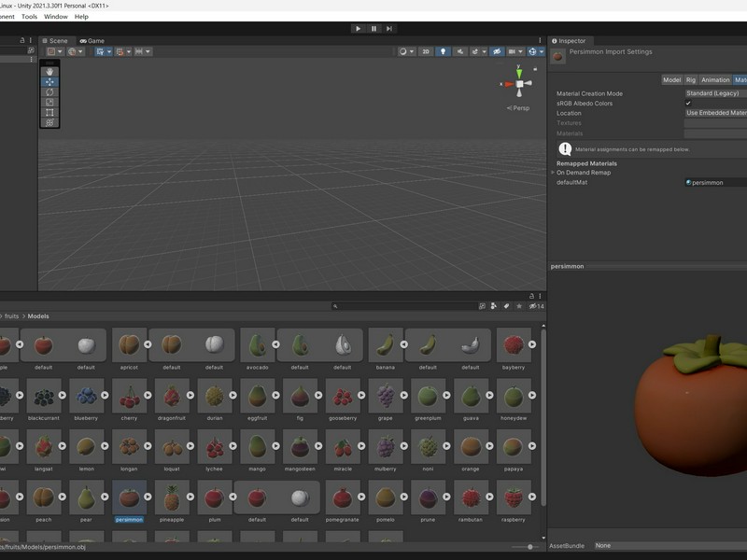Image resolution: width=747 pixels, height=560 pixels.
Task: Open the Window menu
Action: 56,16
